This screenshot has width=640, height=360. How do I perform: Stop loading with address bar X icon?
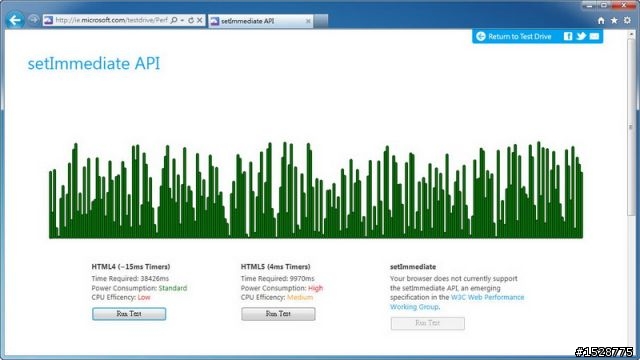pos(200,20)
